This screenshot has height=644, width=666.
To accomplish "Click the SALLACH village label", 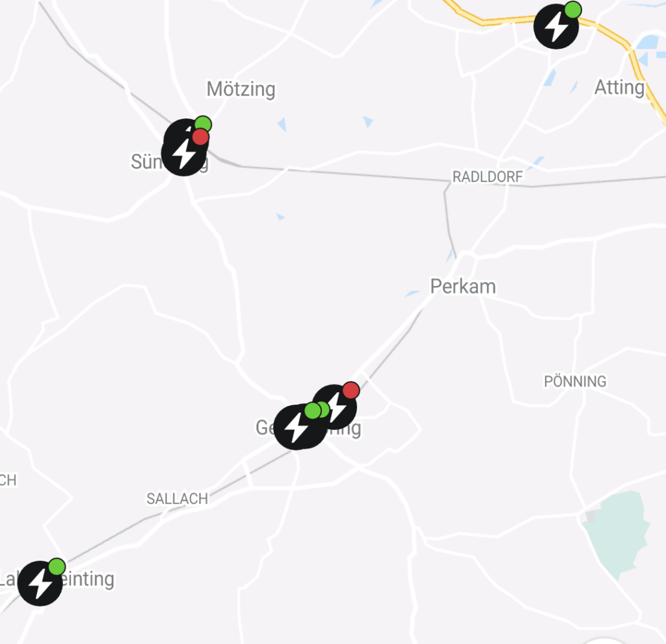I will [178, 499].
